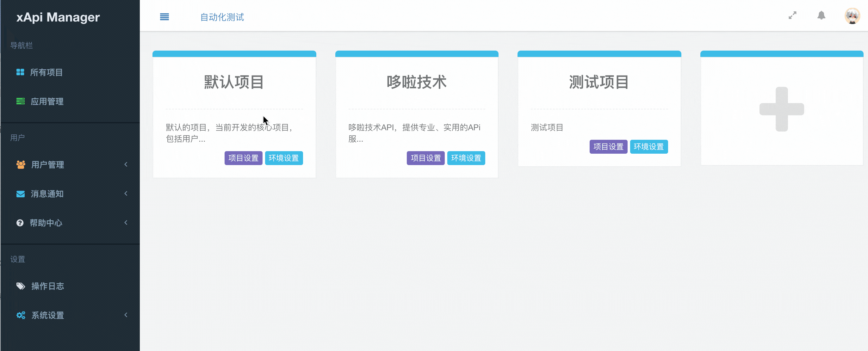Open 环境设置 for 默认项目
The width and height of the screenshot is (868, 351).
point(284,158)
